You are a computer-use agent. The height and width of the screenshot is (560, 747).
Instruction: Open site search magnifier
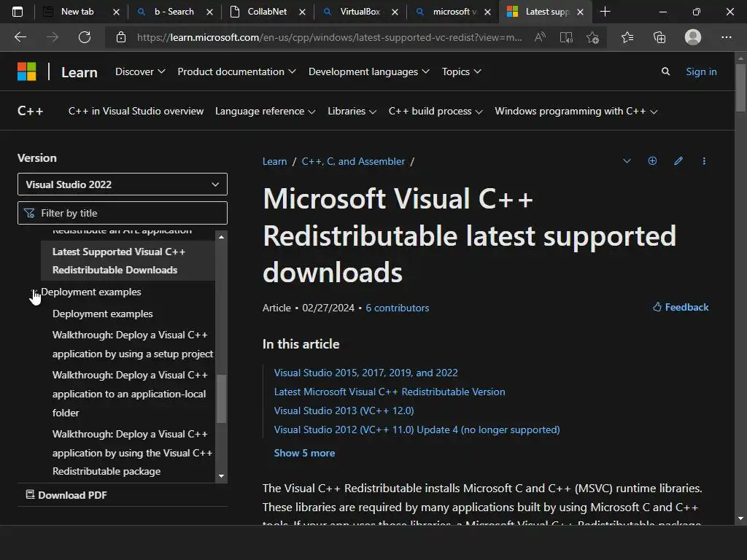tap(665, 71)
